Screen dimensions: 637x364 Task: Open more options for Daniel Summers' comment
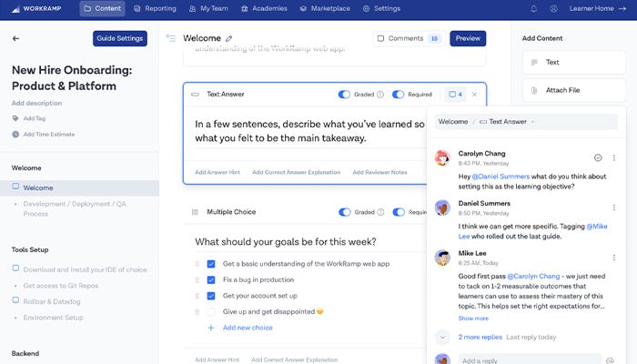[x=614, y=207]
